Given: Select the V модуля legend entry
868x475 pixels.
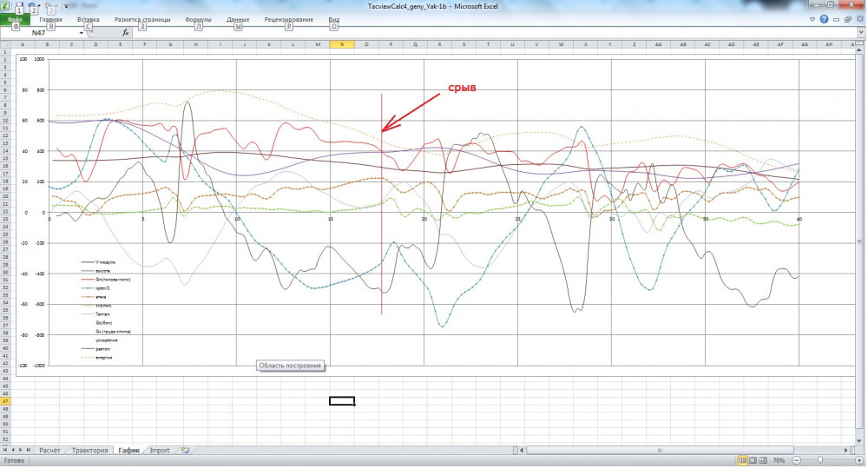Looking at the screenshot, I should click(x=99, y=262).
